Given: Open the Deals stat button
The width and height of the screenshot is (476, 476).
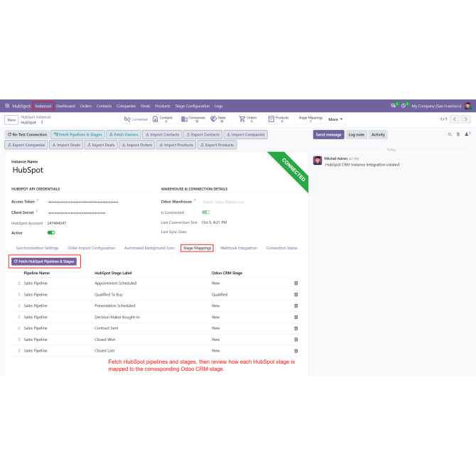Looking at the screenshot, I should [x=222, y=119].
